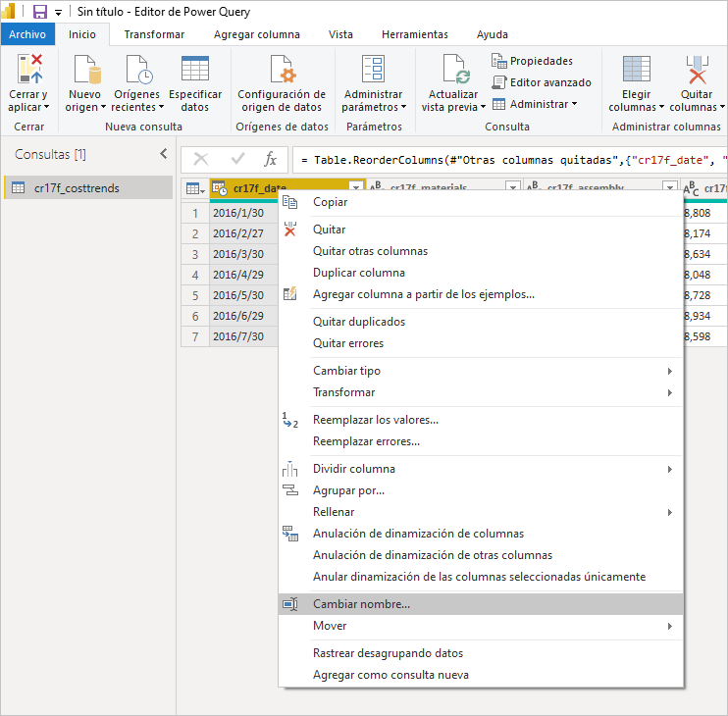
Task: Click Quitar columnas icon
Action: (x=697, y=70)
